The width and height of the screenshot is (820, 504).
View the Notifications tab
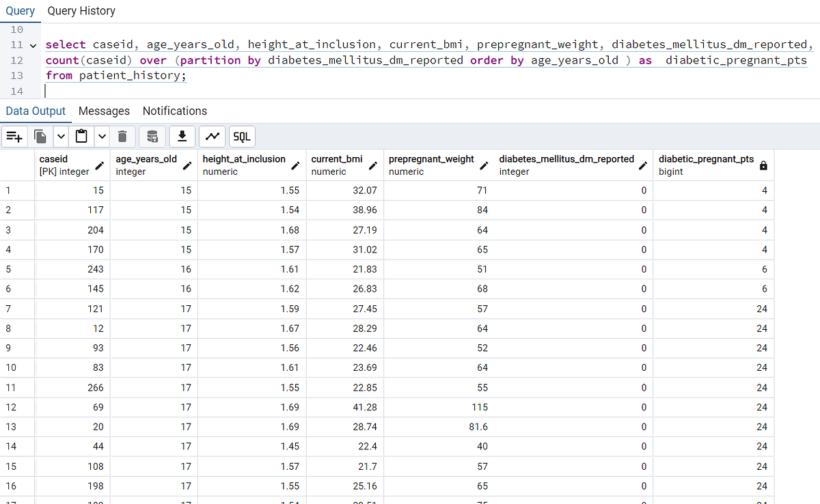pyautogui.click(x=174, y=111)
